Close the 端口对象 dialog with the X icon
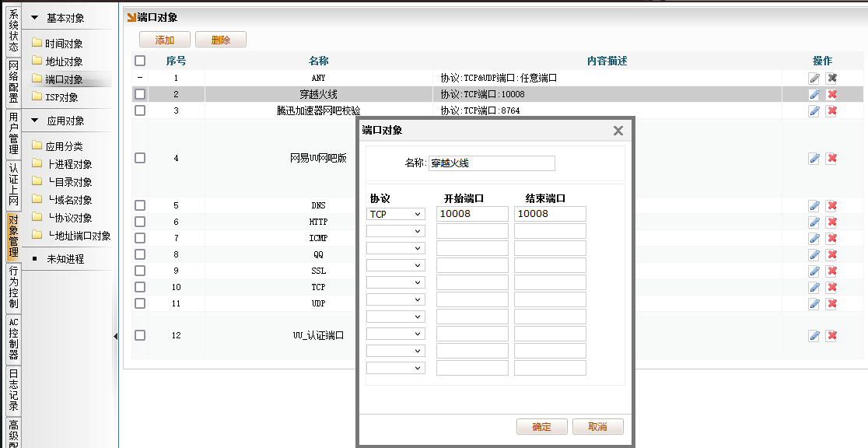The image size is (868, 448). coord(618,131)
